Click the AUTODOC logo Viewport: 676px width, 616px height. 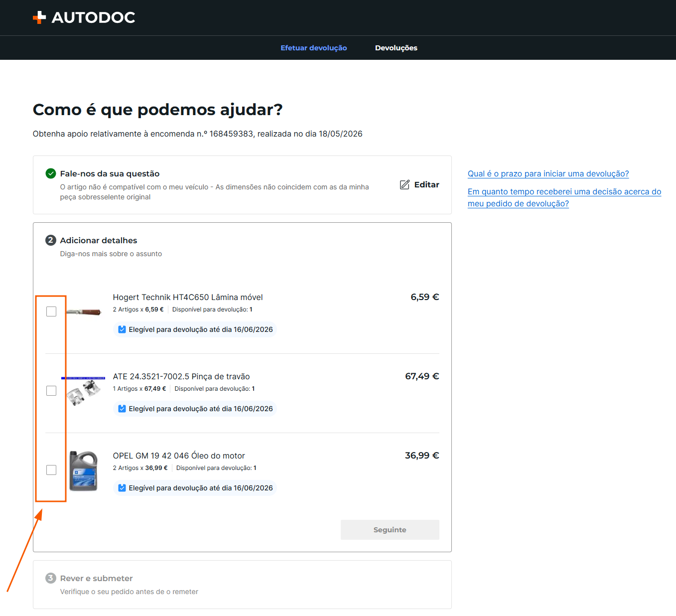(84, 17)
